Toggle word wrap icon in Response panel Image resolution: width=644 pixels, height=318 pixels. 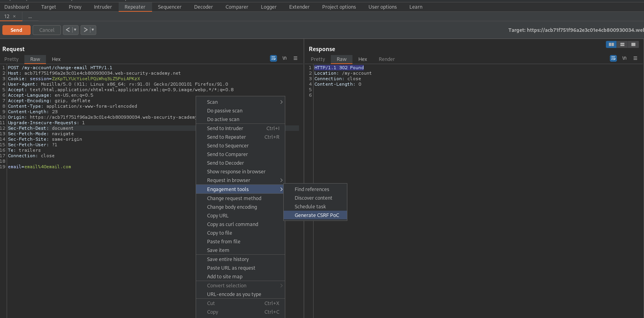(613, 58)
